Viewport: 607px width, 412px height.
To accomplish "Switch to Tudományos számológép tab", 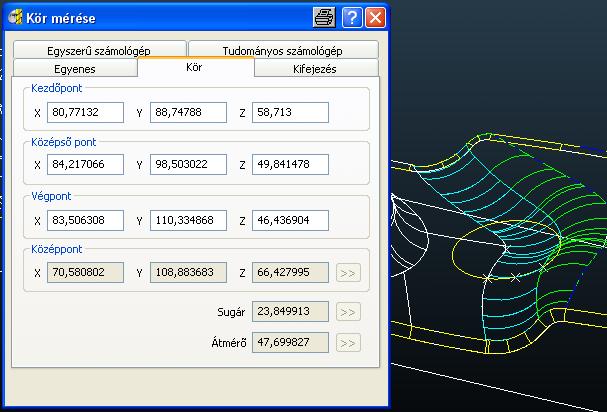I will tap(283, 50).
